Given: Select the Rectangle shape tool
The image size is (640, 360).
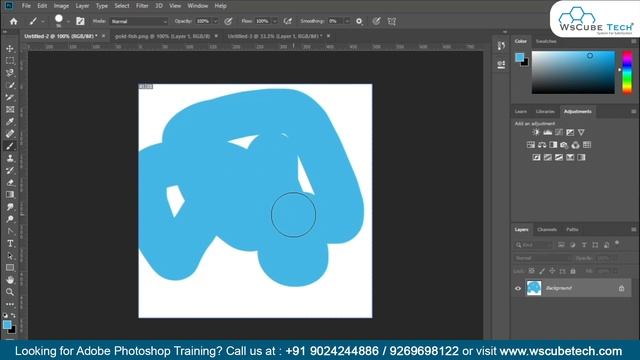Looking at the screenshot, I should [x=10, y=268].
